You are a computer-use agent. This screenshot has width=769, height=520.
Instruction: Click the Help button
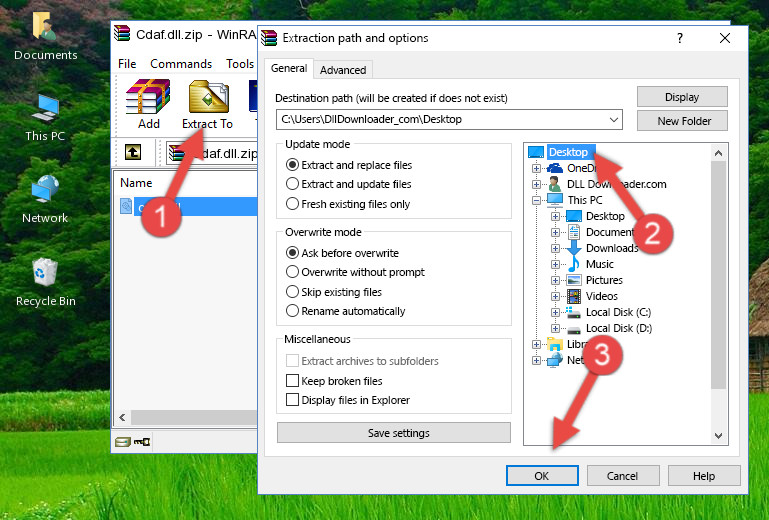click(704, 476)
